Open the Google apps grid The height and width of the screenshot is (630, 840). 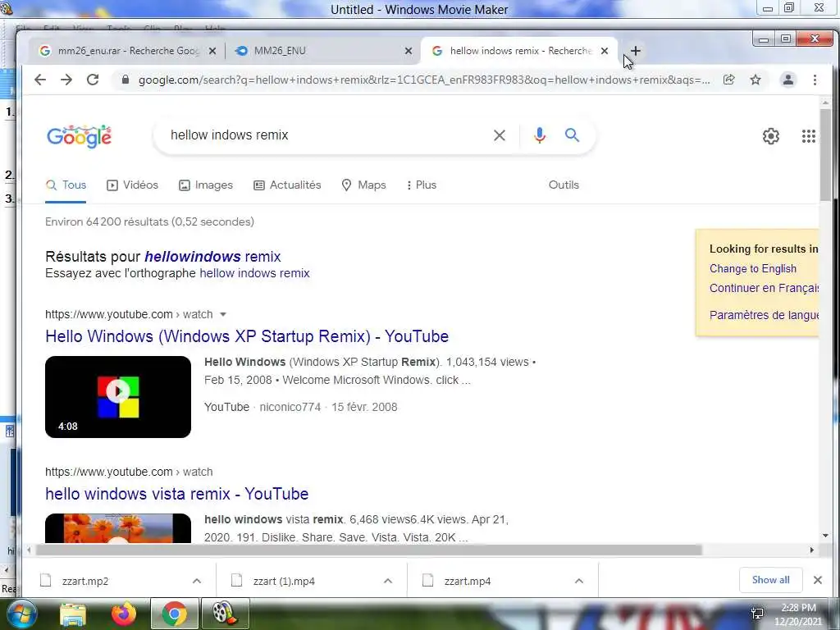(808, 136)
